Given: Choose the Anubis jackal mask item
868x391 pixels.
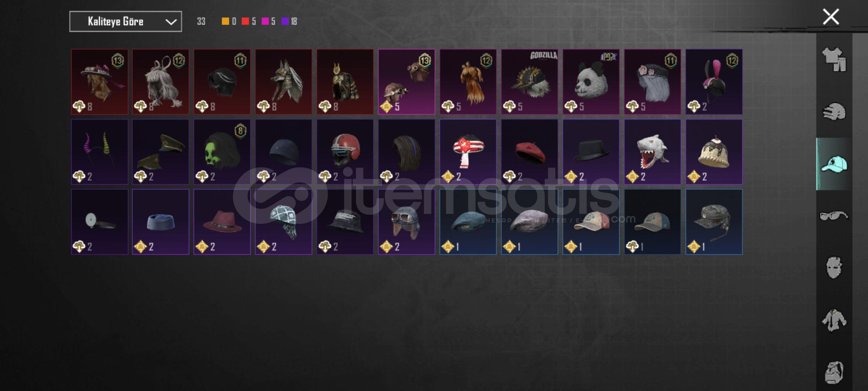Looking at the screenshot, I should (284, 82).
